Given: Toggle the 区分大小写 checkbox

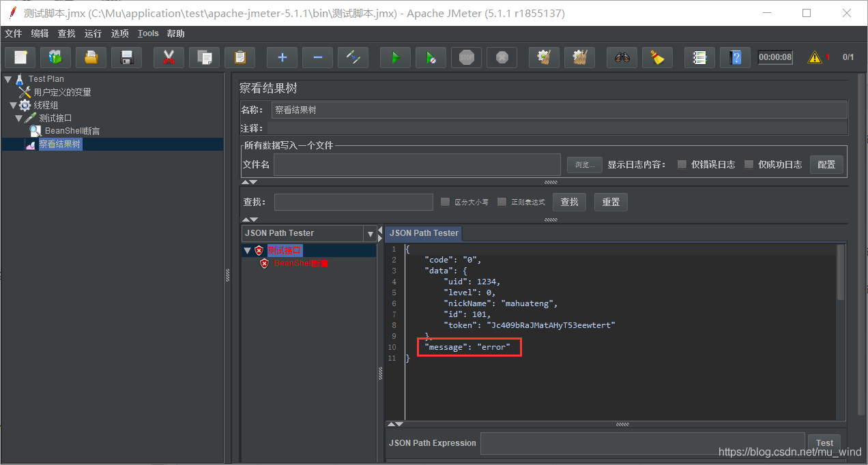Looking at the screenshot, I should 446,202.
